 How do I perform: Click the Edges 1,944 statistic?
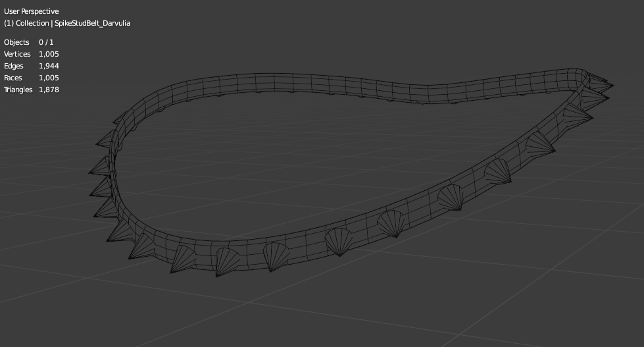coord(31,67)
